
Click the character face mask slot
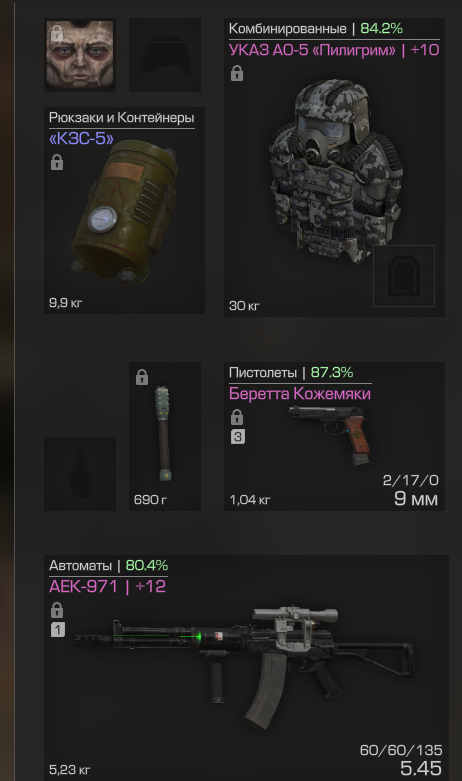(80, 55)
